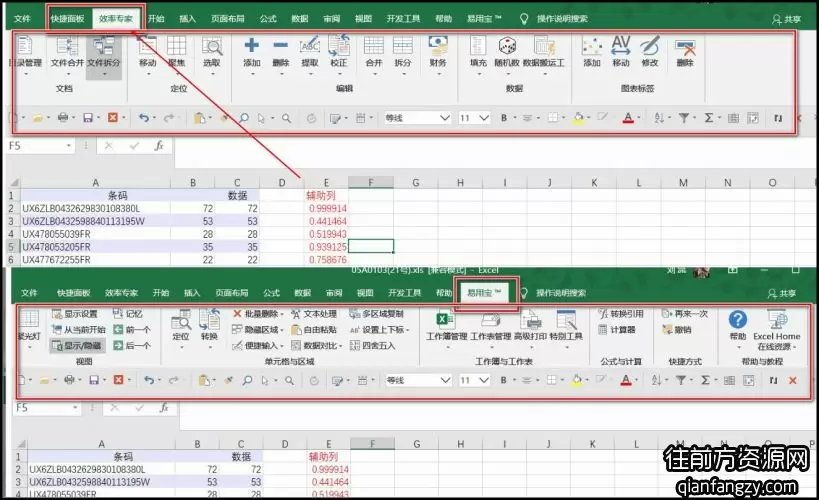Click the 工作簿管理 Excel icon in lower window
Image resolution: width=819 pixels, height=500 pixels.
click(446, 320)
